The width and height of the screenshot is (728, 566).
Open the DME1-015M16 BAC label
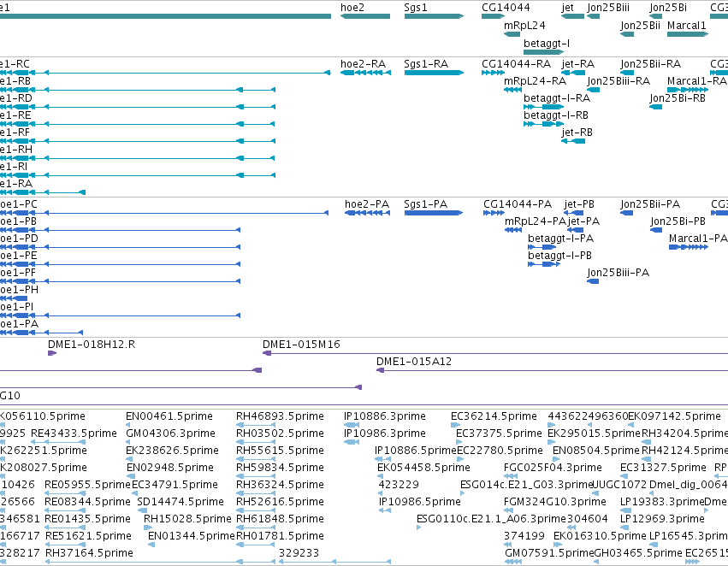click(301, 345)
